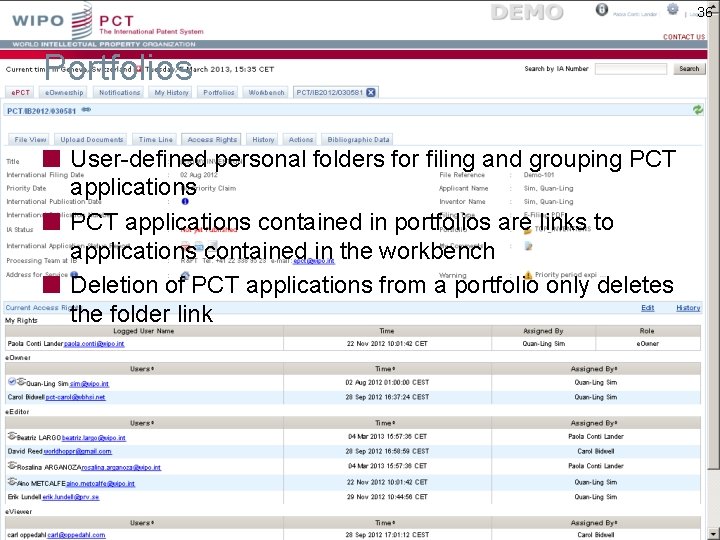Click the Search button
Image resolution: width=720 pixels, height=540 pixels.
pos(689,69)
